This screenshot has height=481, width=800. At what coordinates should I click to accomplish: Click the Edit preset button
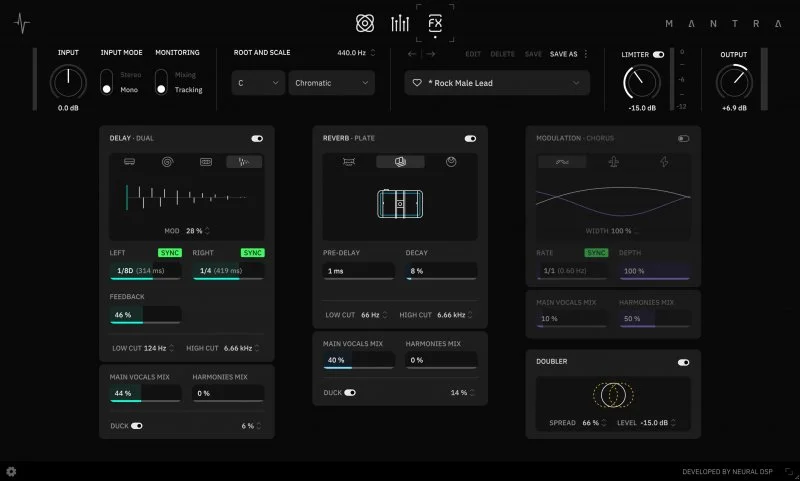click(473, 54)
